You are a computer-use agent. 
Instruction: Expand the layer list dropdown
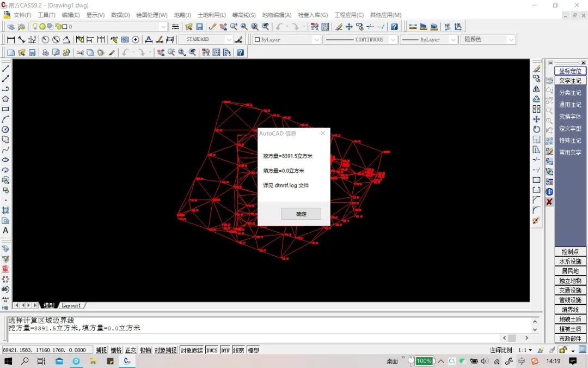163,27
